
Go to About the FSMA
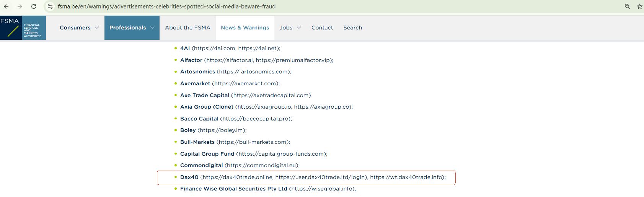pyautogui.click(x=187, y=28)
